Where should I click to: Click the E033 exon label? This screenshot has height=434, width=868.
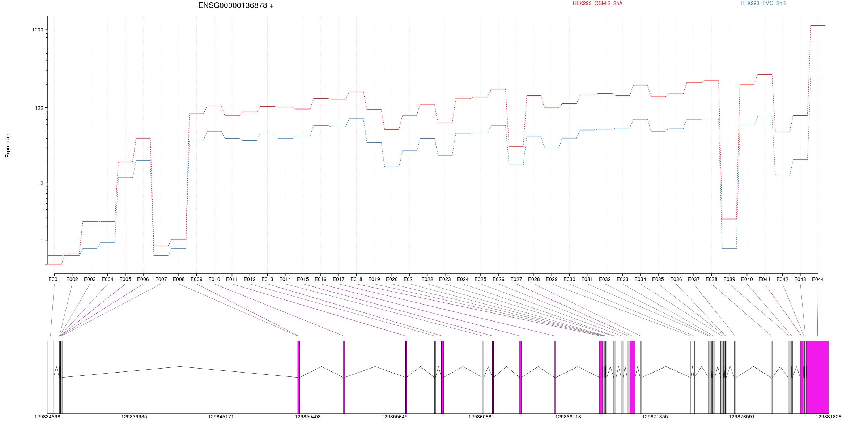point(622,279)
